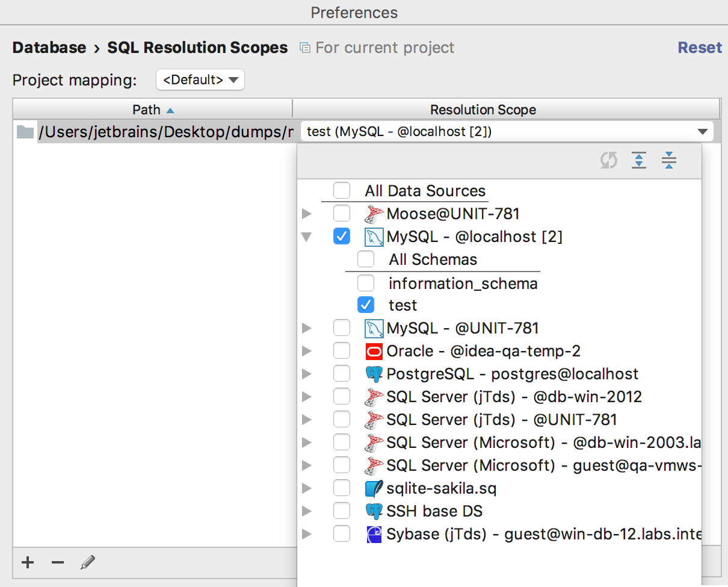Expand SQL Server (jTds) @UNIT-781 node

tap(307, 420)
